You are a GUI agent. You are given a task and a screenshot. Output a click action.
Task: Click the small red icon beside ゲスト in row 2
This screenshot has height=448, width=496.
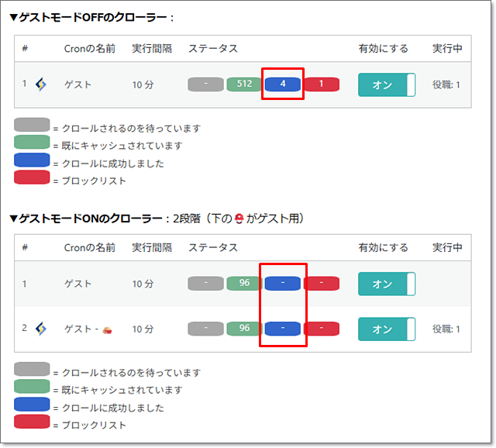tap(106, 329)
